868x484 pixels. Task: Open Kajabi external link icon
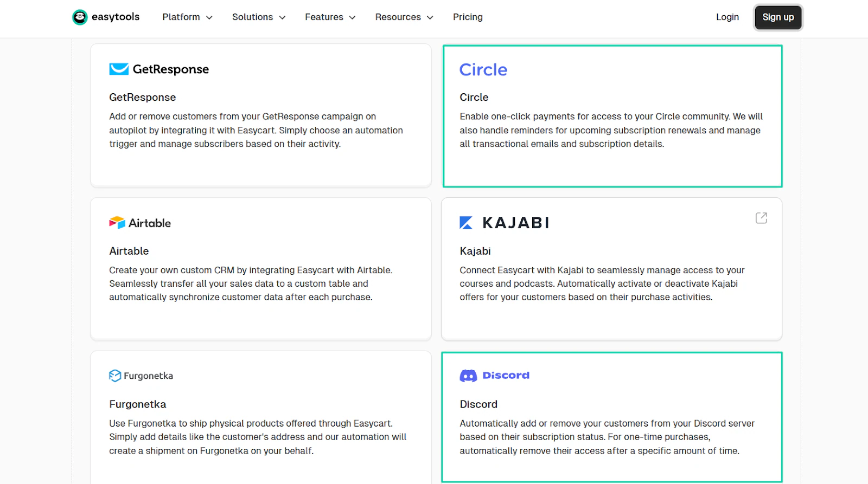(x=761, y=218)
